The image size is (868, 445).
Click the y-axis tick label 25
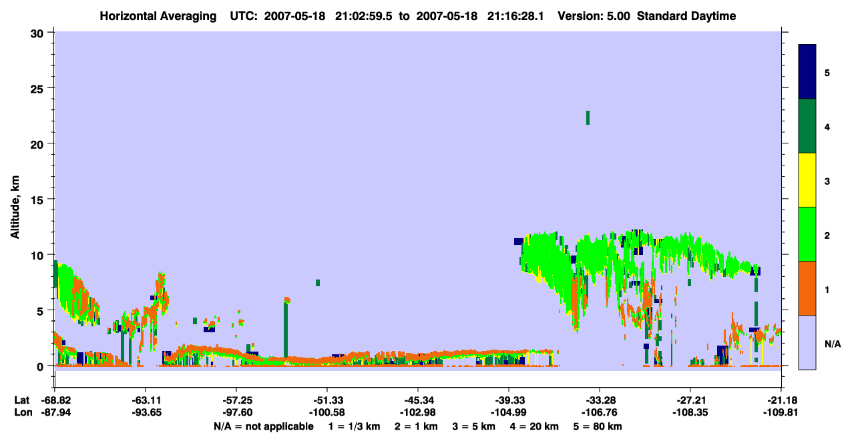(39, 88)
